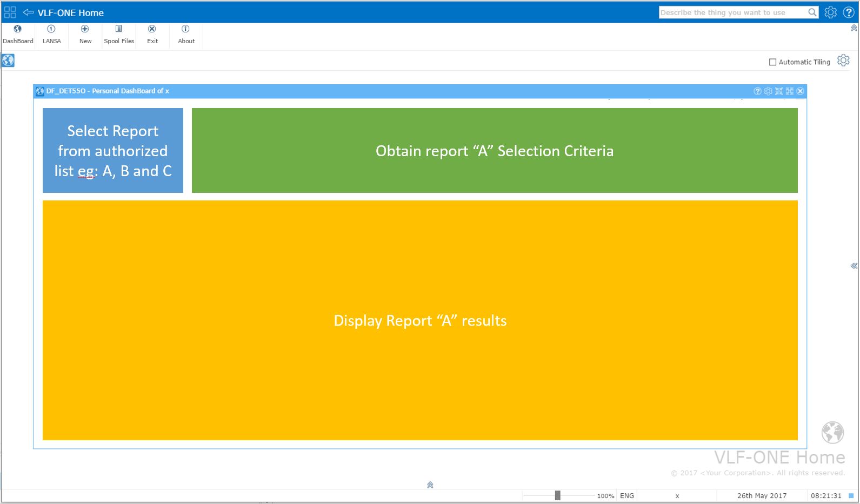Open the Personal DashBoard window settings gear
860x504 pixels.
[768, 91]
